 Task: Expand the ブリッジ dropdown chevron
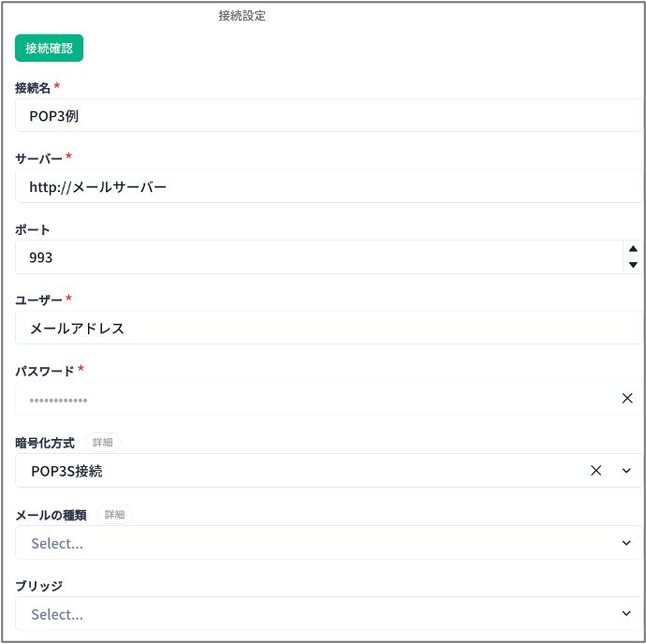pos(626,614)
